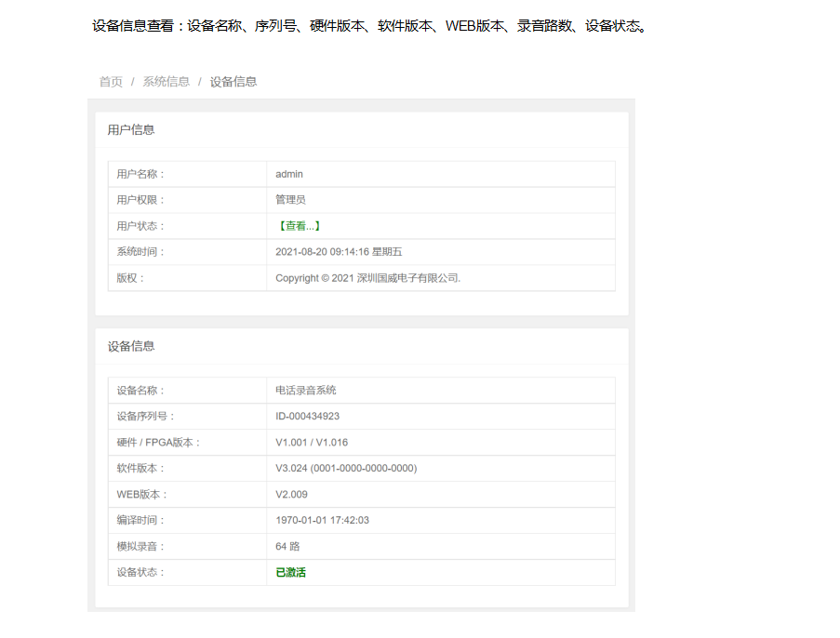
Task: Click the 首页 breadcrumb link
Action: pos(111,82)
